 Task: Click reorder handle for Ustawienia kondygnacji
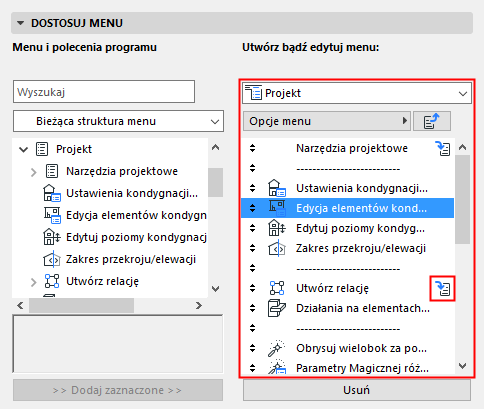tap(252, 188)
